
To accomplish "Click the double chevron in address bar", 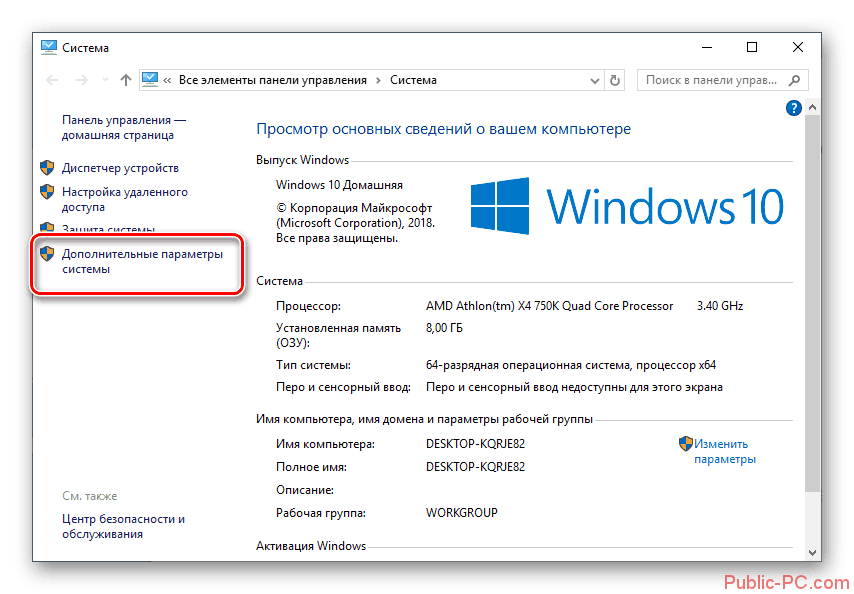I will tap(167, 81).
